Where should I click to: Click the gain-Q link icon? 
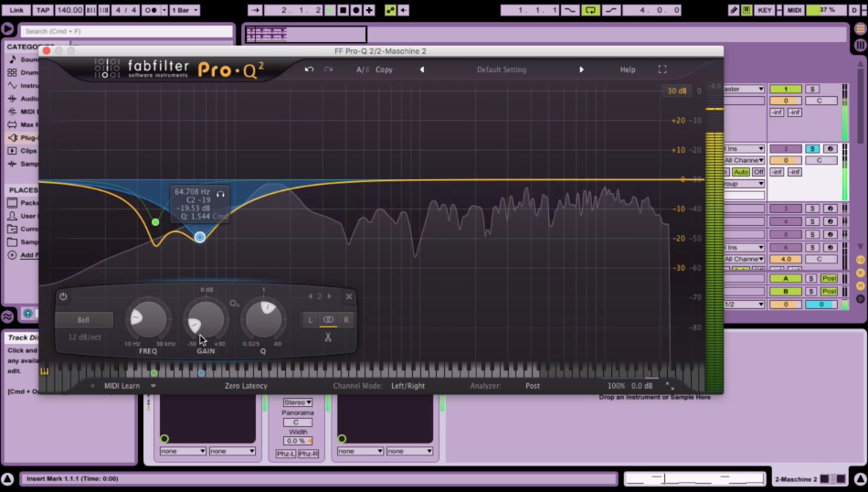pyautogui.click(x=234, y=303)
